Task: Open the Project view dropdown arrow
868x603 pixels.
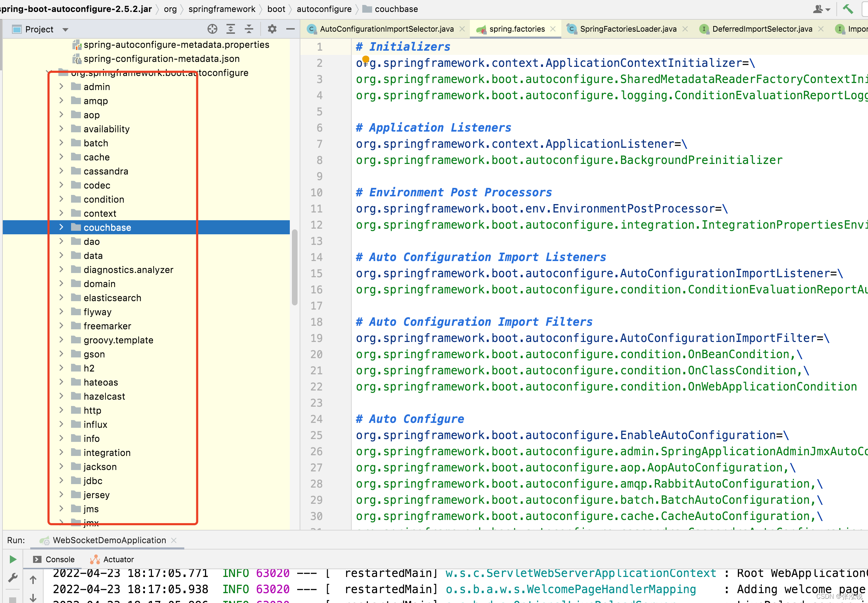Action: 65,30
